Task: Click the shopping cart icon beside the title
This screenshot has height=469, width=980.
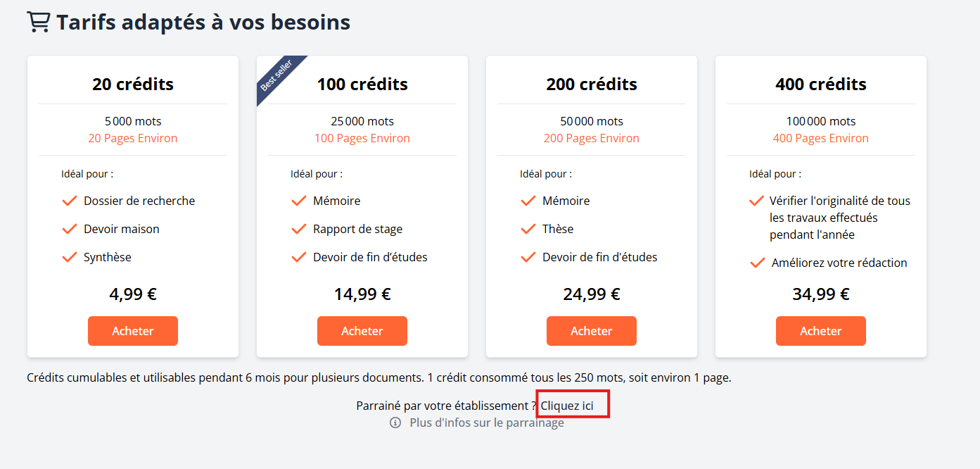Action: (39, 22)
